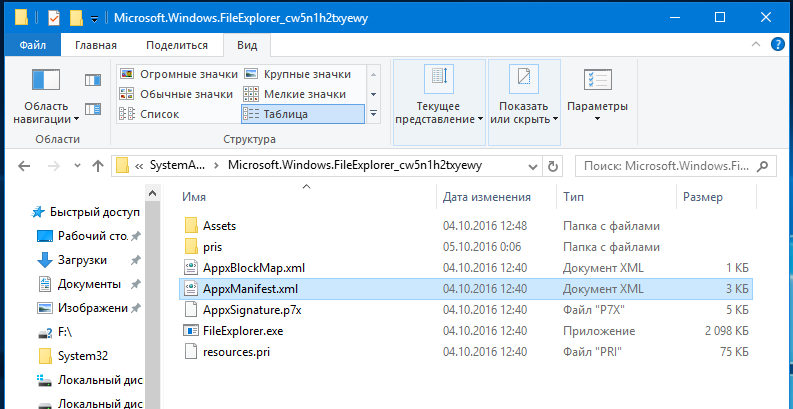The image size is (793, 409).
Task: Click the Параметры options icon
Action: pyautogui.click(x=597, y=80)
